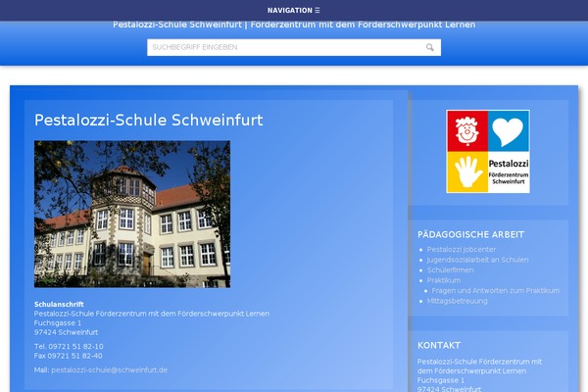Click the Fuchsgasse 1 address line in main content
This screenshot has height=392, width=588.
58,323
